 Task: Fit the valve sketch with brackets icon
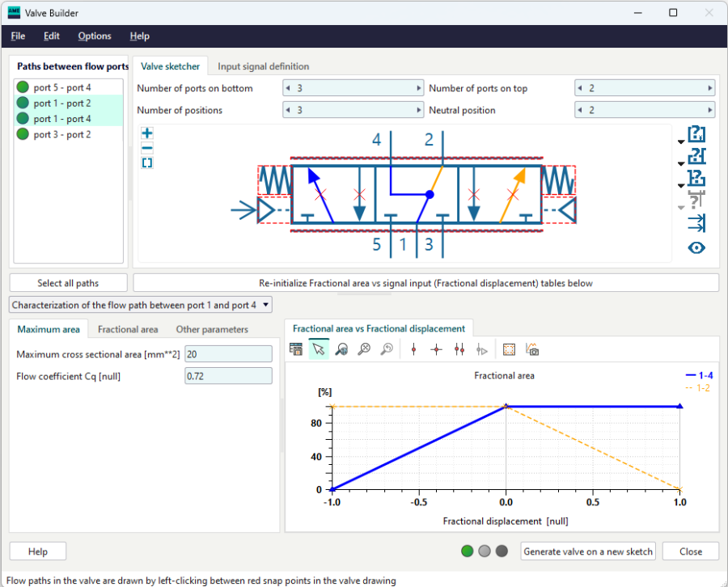point(147,163)
